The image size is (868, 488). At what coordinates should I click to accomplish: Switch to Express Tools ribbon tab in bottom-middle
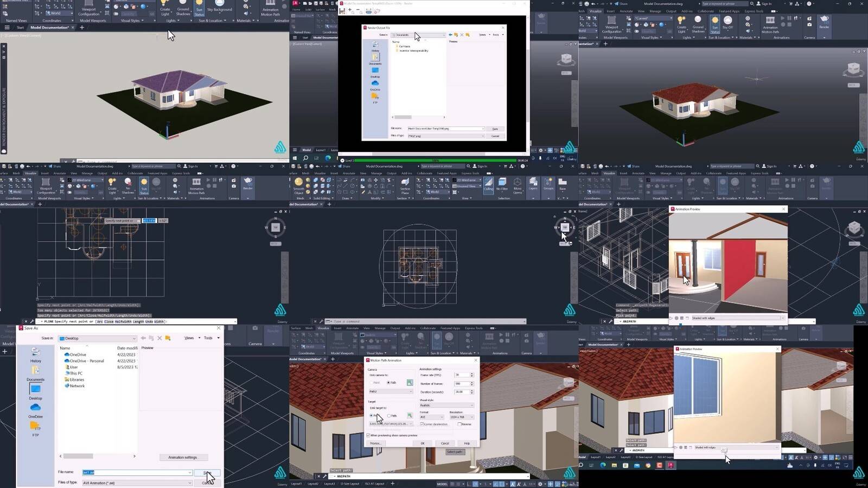(x=473, y=328)
